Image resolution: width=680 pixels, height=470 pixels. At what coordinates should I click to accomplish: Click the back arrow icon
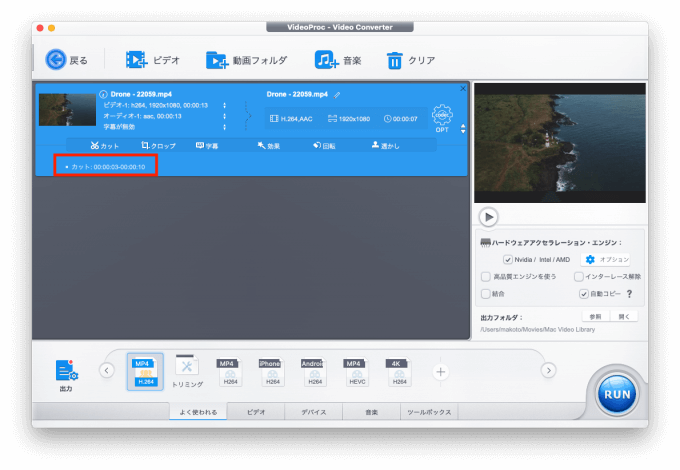point(56,60)
